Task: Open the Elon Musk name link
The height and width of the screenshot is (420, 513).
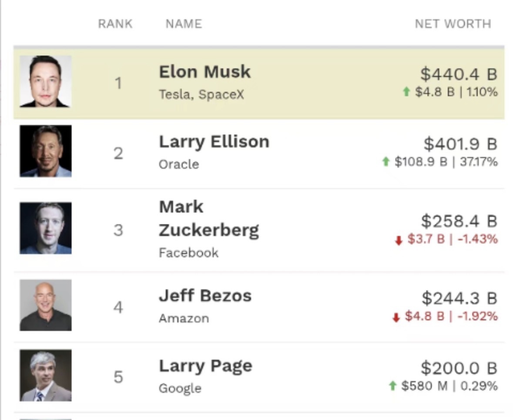Action: (205, 72)
